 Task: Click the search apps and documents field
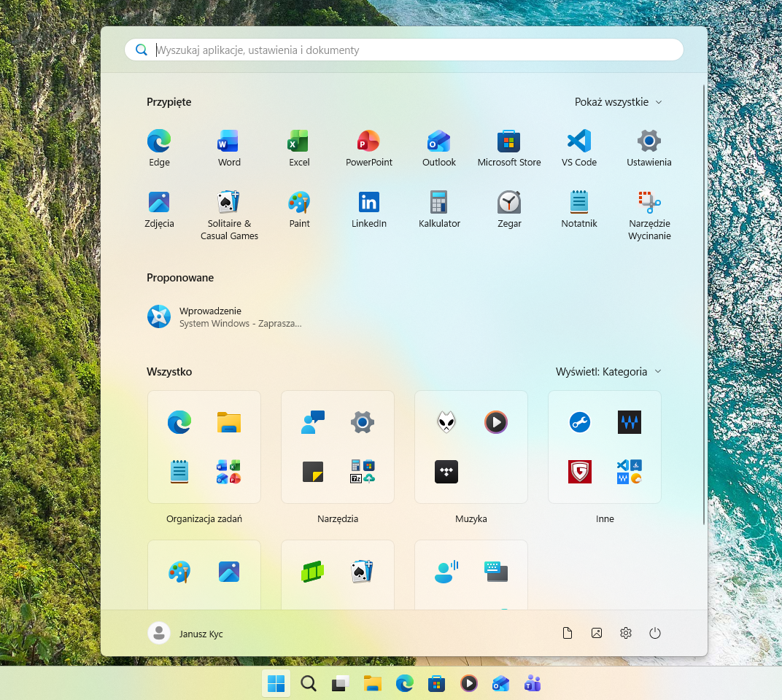pos(404,50)
